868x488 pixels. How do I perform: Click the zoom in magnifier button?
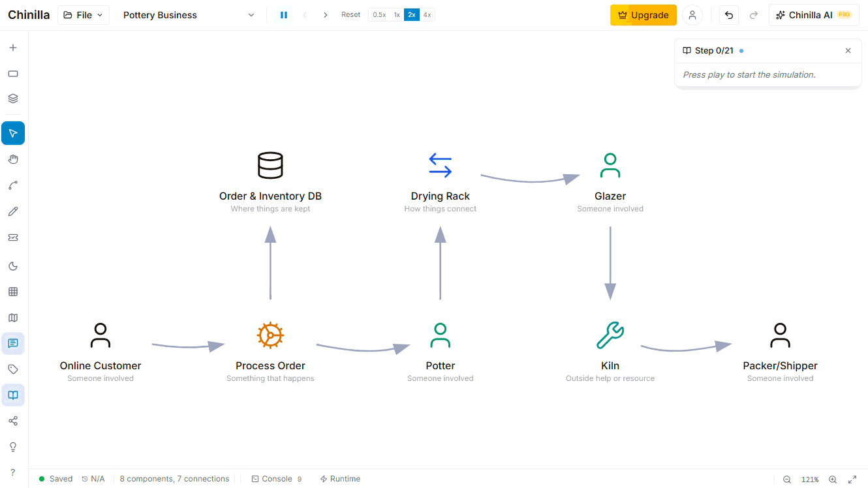pos(833,480)
